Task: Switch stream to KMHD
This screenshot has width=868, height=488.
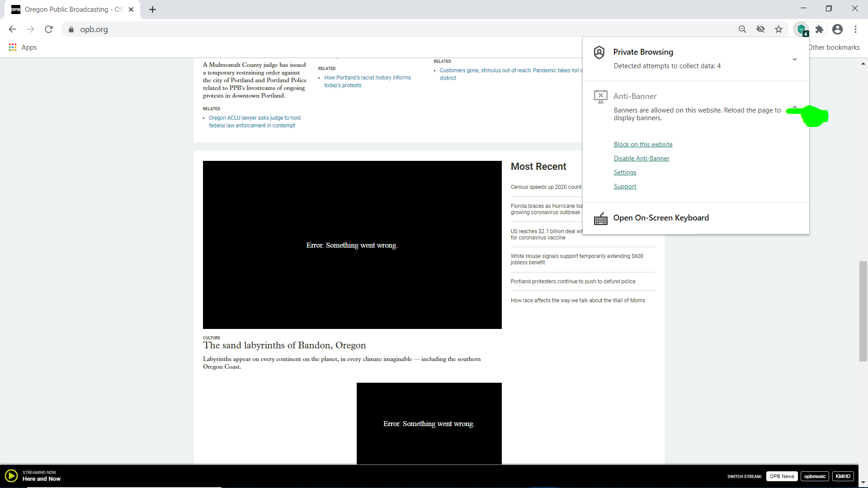Action: click(843, 476)
